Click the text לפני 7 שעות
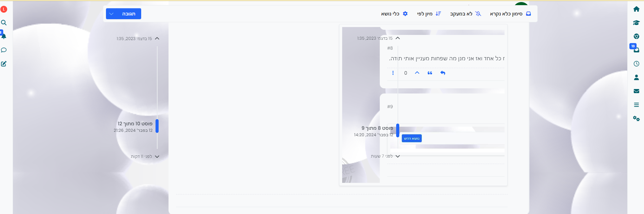The width and height of the screenshot is (644, 214). 382,156
